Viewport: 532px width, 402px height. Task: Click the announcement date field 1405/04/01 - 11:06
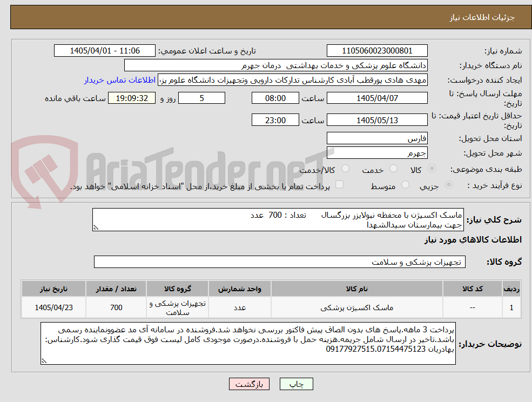click(x=104, y=51)
